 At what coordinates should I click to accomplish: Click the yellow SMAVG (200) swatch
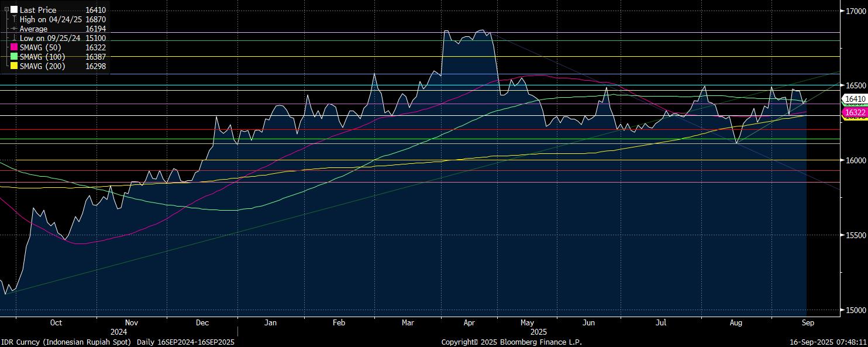point(14,66)
